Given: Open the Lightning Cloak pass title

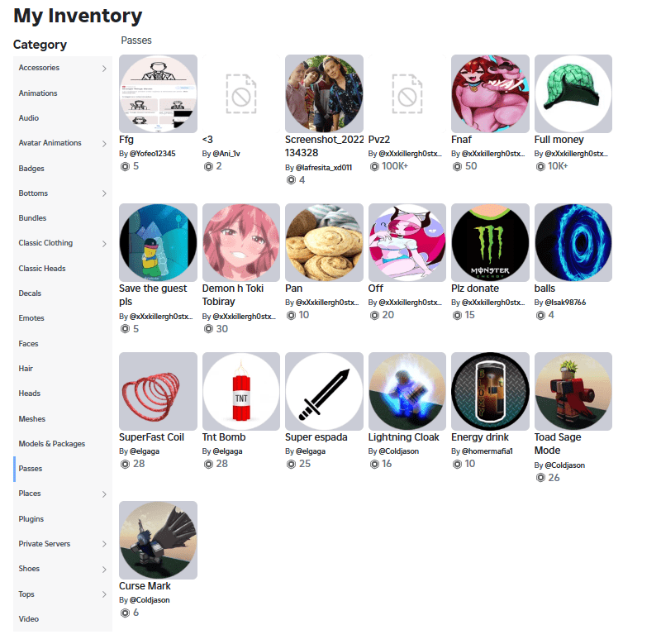Looking at the screenshot, I should point(403,437).
